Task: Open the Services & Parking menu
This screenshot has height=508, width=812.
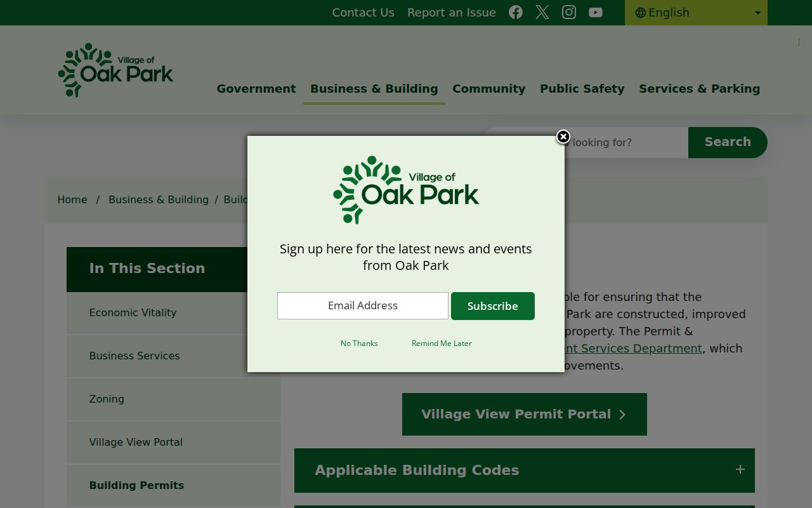Action: coord(700,89)
